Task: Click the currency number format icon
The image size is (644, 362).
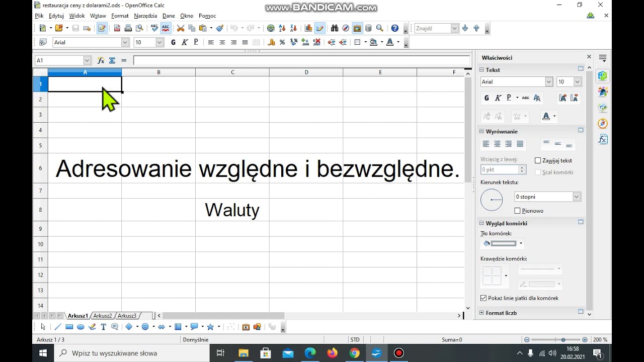Action: [271, 42]
